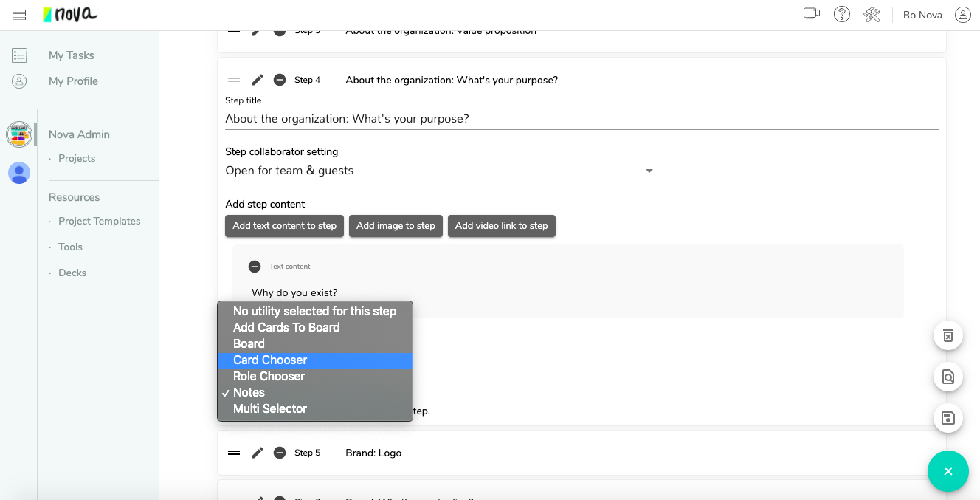Open the tools wrench icon
This screenshot has height=500, width=980.
872,14
